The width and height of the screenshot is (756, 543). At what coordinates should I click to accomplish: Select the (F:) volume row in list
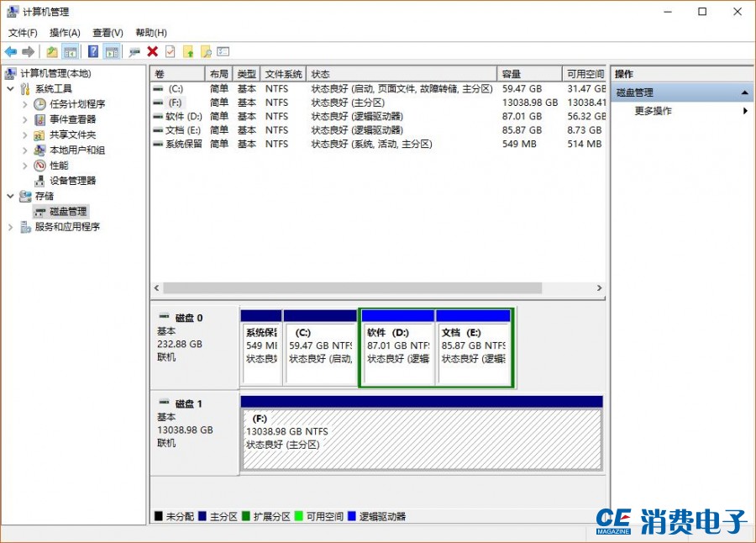(379, 103)
